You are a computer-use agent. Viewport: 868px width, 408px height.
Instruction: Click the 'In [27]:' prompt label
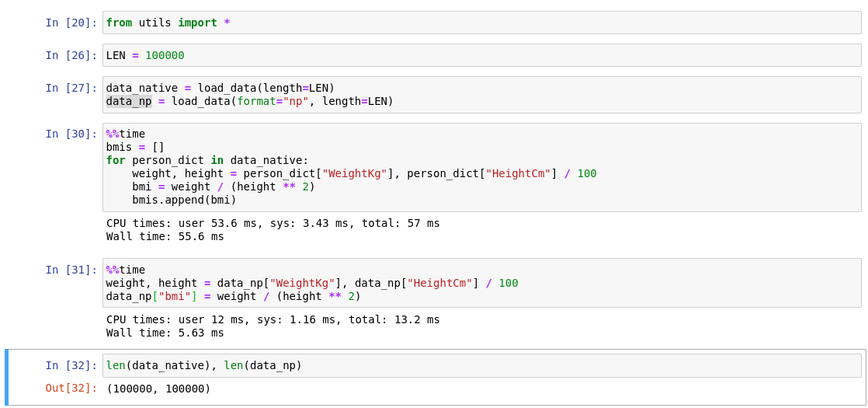click(71, 88)
